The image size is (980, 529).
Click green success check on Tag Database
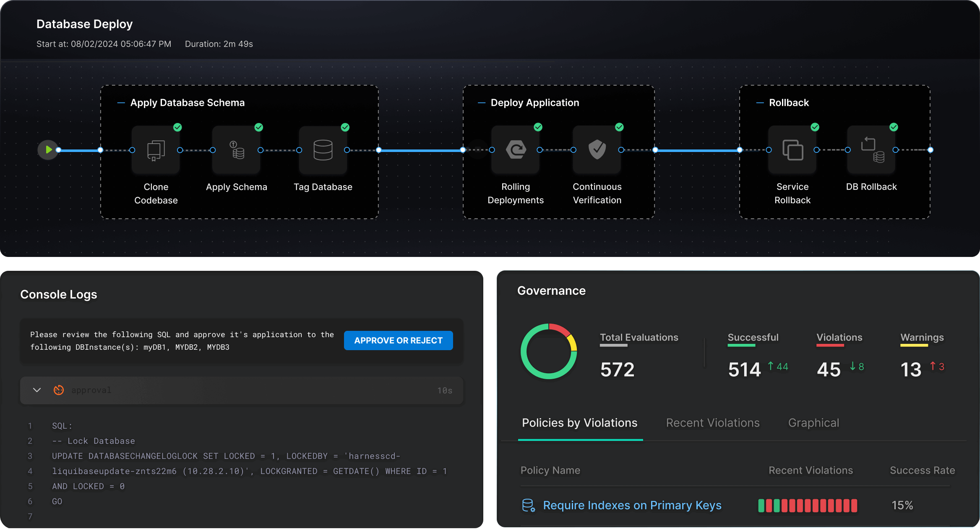[x=345, y=127]
